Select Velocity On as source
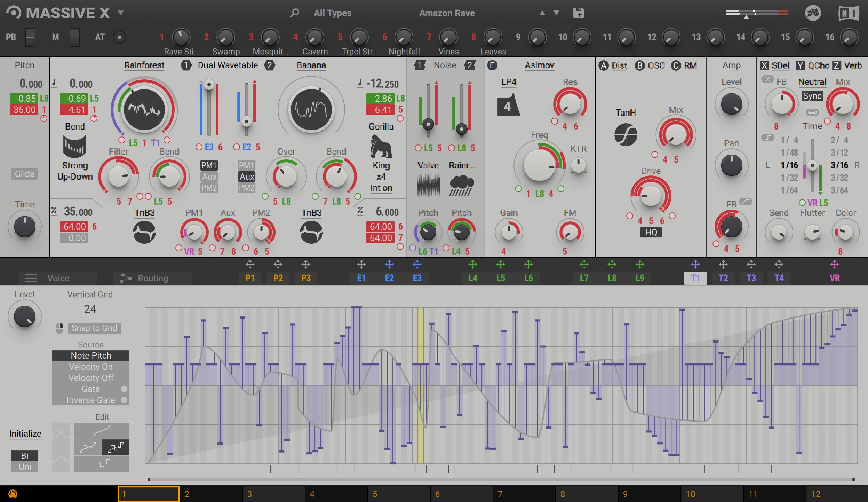The image size is (868, 502). pos(91,367)
